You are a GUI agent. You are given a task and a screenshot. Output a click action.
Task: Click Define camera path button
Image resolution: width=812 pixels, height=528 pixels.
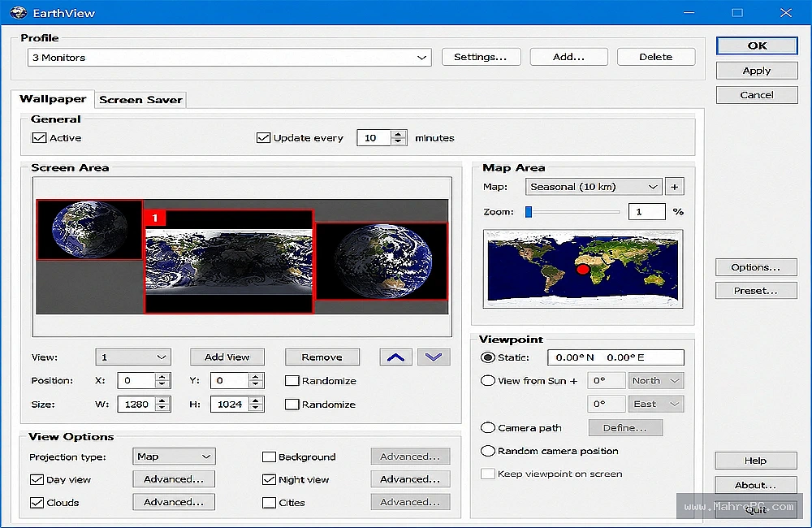tap(625, 428)
